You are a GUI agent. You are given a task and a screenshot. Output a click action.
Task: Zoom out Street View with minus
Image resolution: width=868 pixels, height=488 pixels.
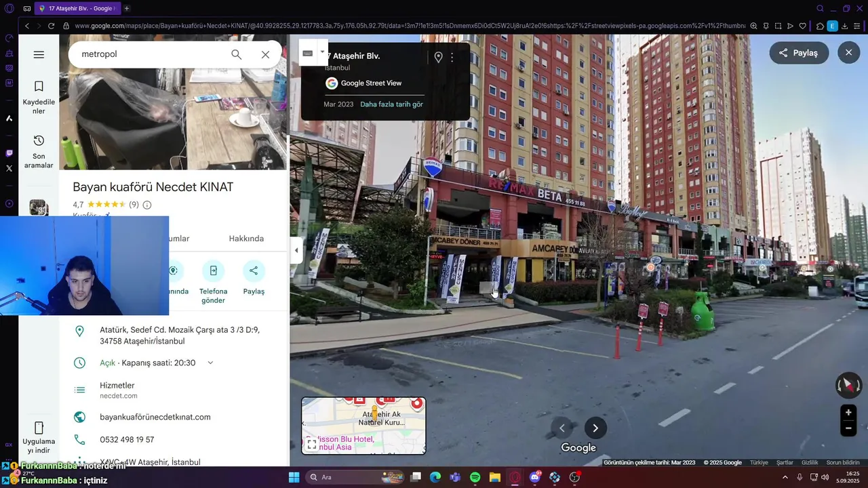848,428
